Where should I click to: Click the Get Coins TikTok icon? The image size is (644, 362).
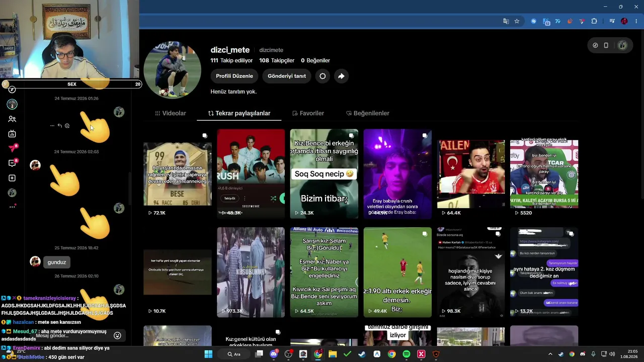(x=595, y=45)
